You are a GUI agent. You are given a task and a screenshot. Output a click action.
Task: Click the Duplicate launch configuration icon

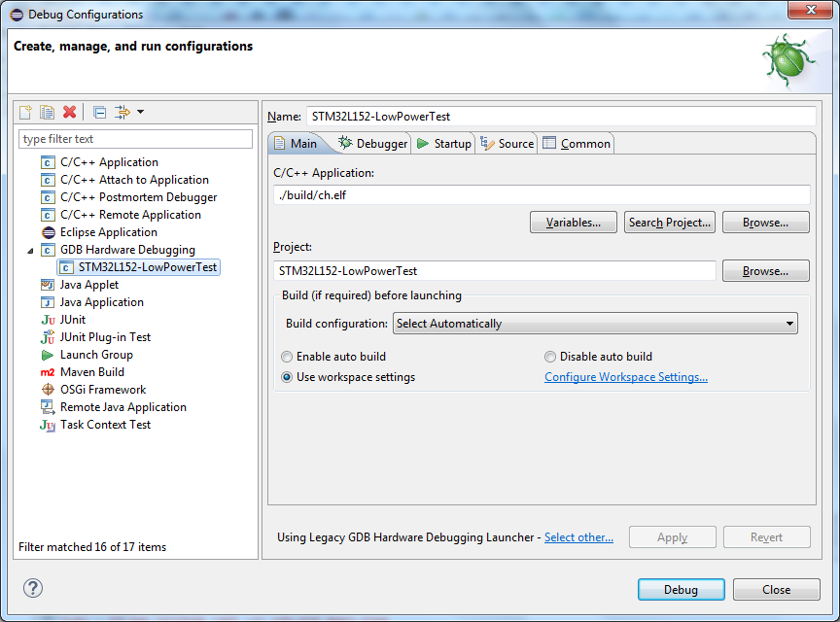point(47,113)
